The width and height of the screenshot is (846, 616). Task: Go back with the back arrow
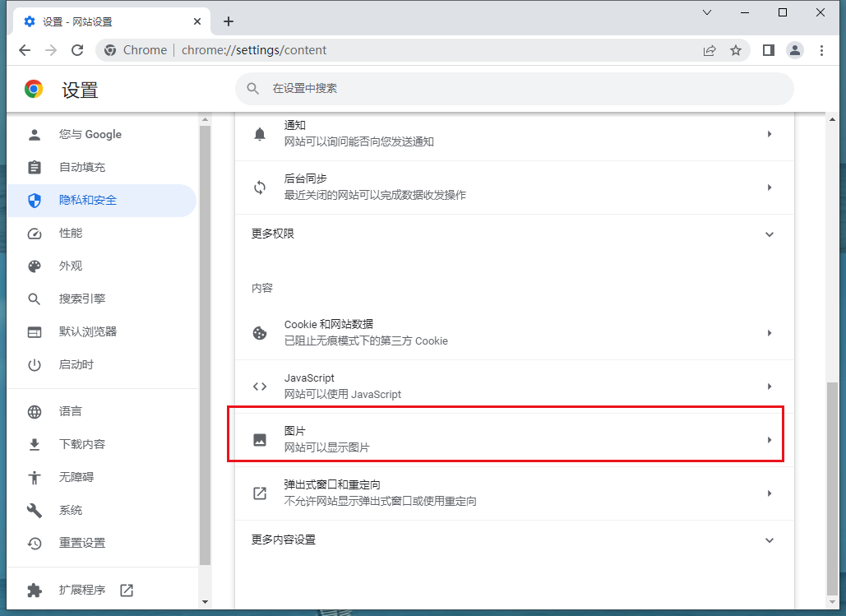[25, 50]
